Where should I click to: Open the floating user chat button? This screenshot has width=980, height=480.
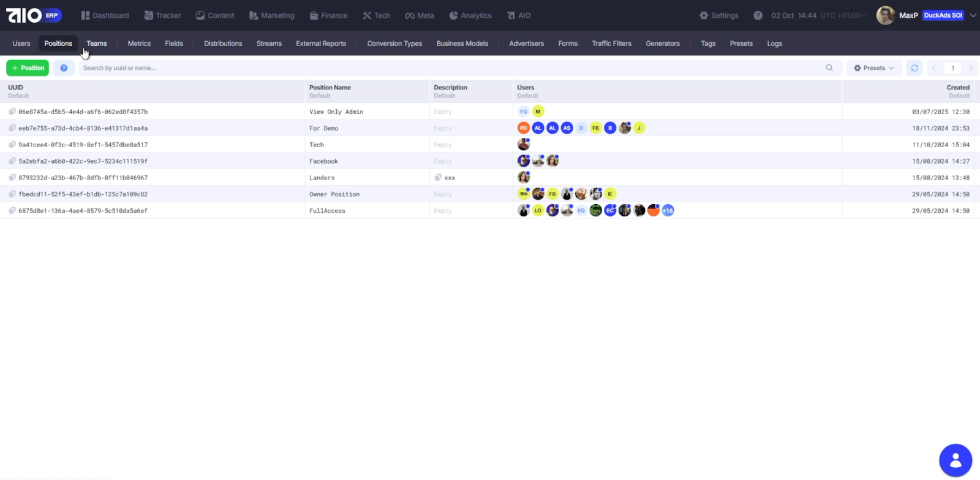(x=955, y=460)
